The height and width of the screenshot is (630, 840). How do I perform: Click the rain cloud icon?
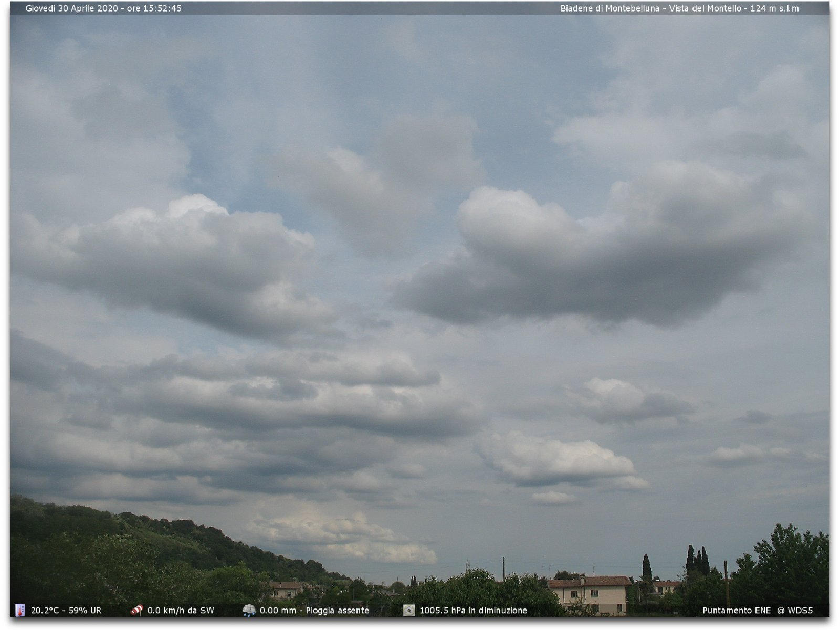point(249,610)
